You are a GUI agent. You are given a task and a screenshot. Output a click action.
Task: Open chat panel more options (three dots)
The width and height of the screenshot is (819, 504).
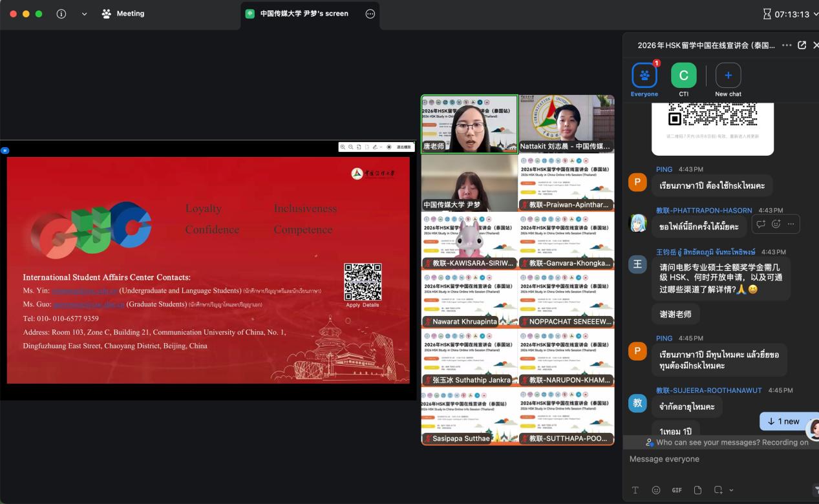pyautogui.click(x=787, y=45)
